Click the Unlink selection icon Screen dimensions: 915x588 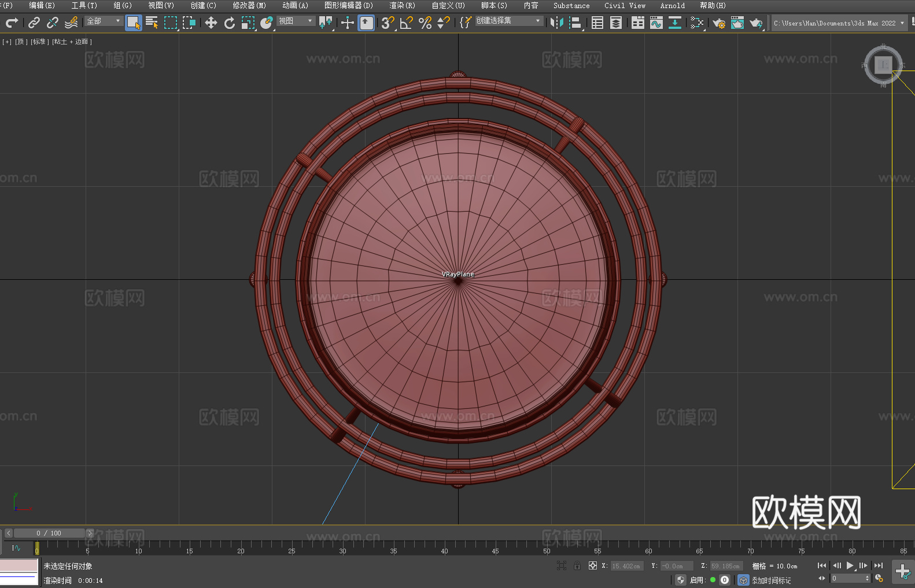pyautogui.click(x=53, y=23)
